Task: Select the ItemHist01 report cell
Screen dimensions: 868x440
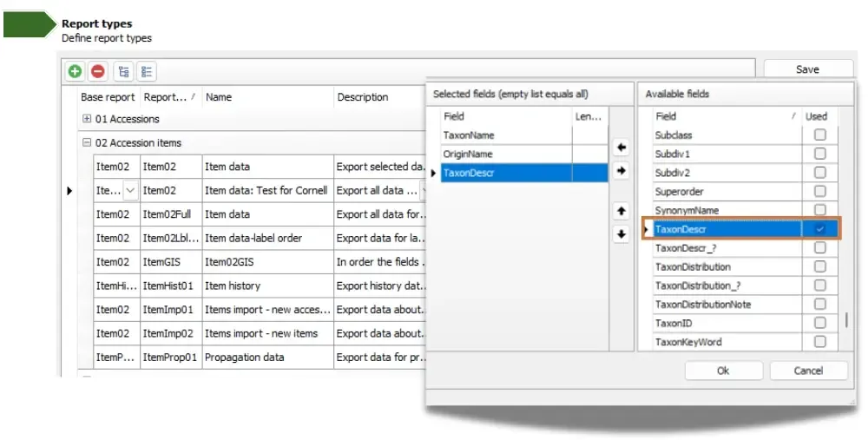Action: pos(171,286)
